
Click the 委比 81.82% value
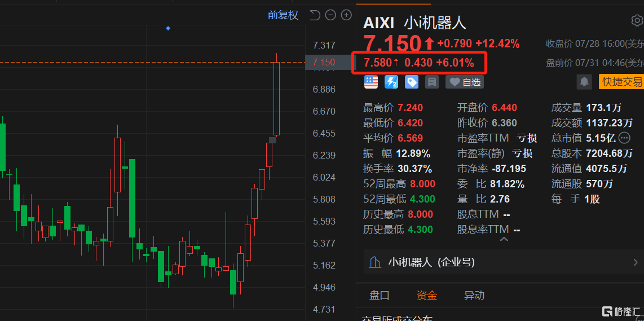507,184
